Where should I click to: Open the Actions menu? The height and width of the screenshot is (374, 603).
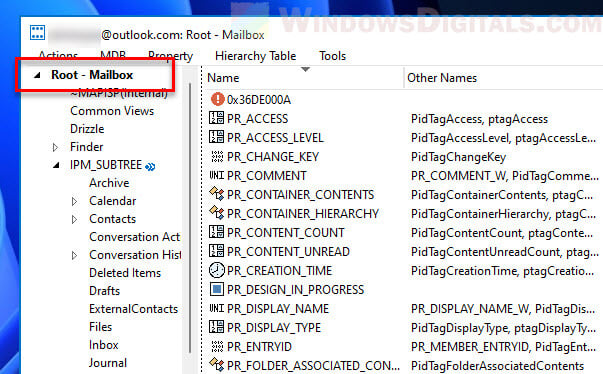point(58,56)
